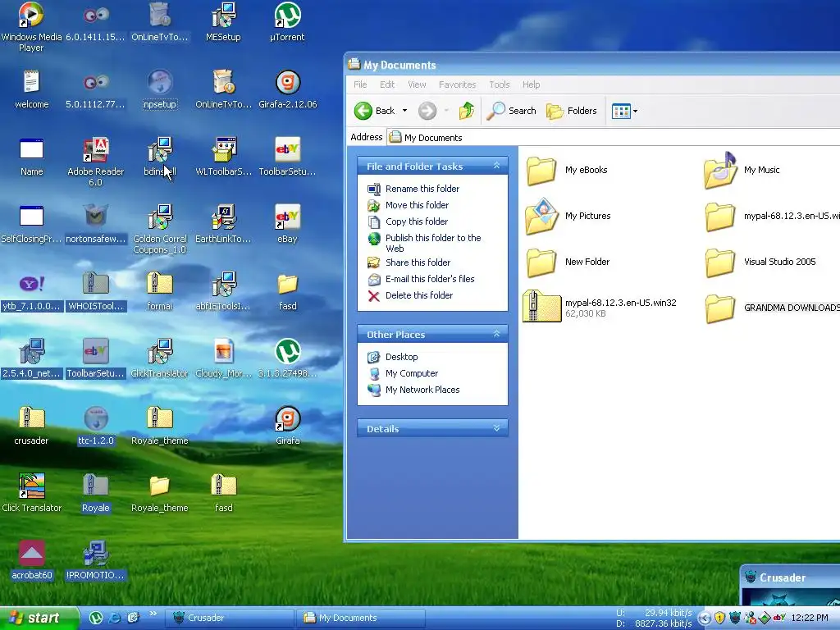Select the My Pictures folder

568,217
